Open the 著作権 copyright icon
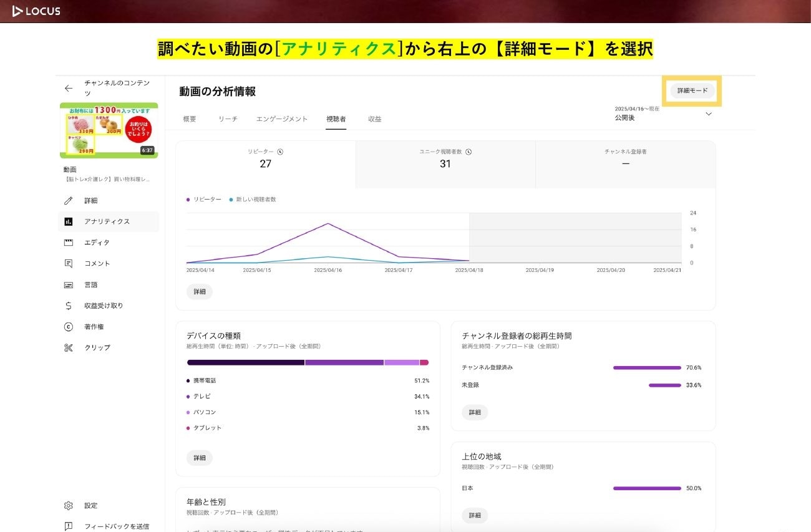Image resolution: width=811 pixels, height=532 pixels. [x=69, y=327]
